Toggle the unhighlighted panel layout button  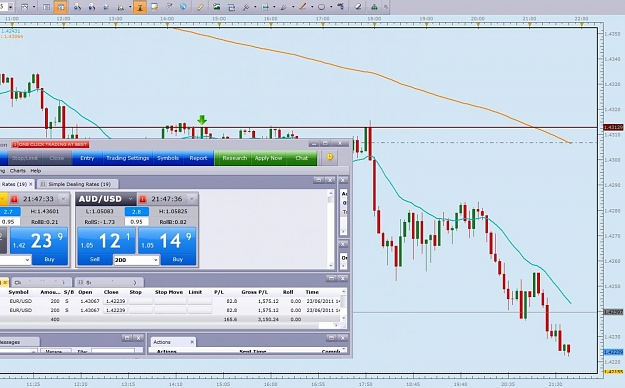coord(46,7)
